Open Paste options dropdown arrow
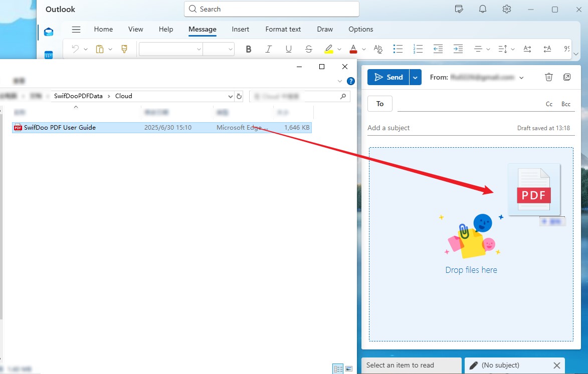The image size is (588, 374). [110, 49]
